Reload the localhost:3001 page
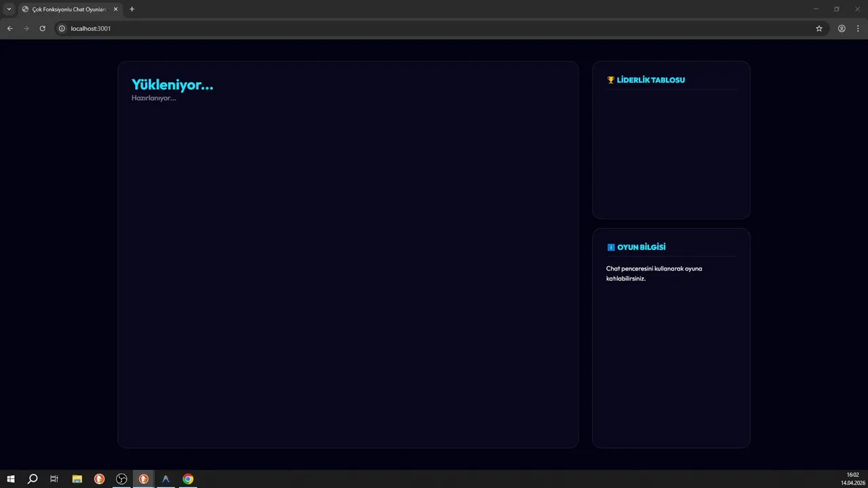This screenshot has height=488, width=868. point(42,28)
